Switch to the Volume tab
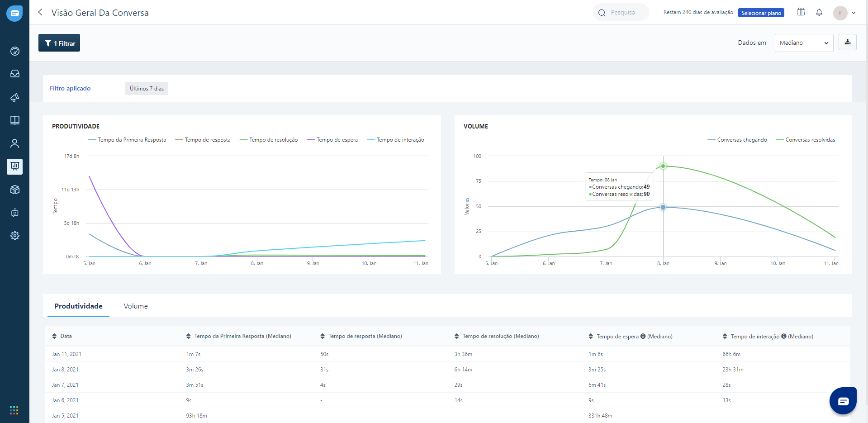This screenshot has width=868, height=423. pyautogui.click(x=136, y=306)
